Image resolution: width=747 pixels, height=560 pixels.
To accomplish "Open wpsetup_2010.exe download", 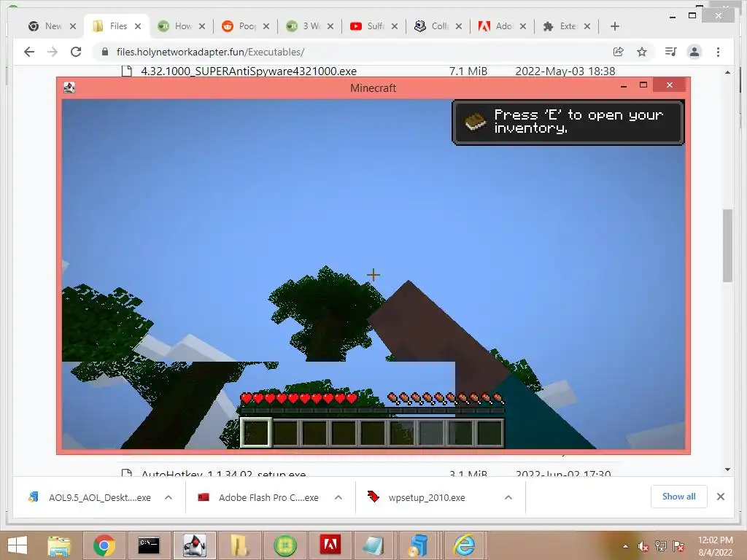I will click(x=417, y=497).
